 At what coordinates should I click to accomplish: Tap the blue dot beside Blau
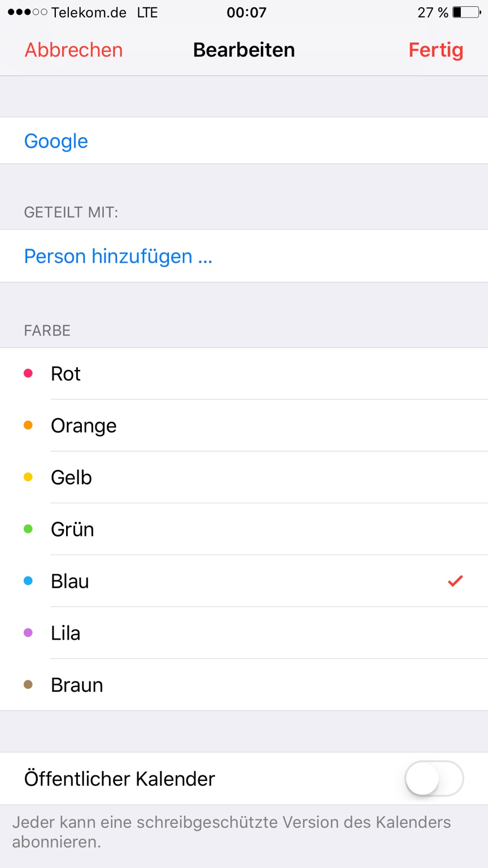[x=27, y=581]
